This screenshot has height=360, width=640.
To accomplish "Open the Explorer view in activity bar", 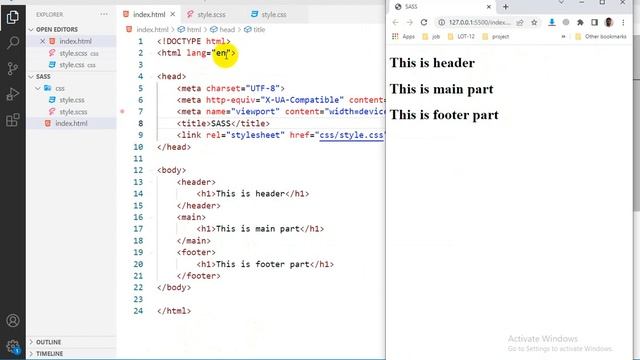I will 13,17.
